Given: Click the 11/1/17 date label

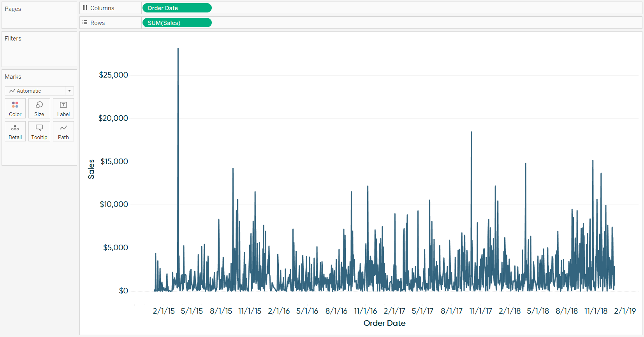Looking at the screenshot, I should pyautogui.click(x=481, y=311).
